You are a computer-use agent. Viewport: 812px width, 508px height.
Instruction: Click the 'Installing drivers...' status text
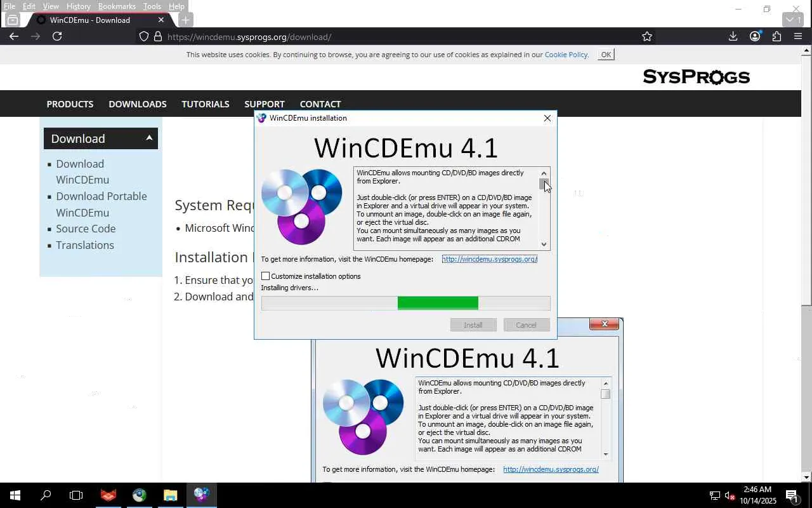tap(290, 288)
